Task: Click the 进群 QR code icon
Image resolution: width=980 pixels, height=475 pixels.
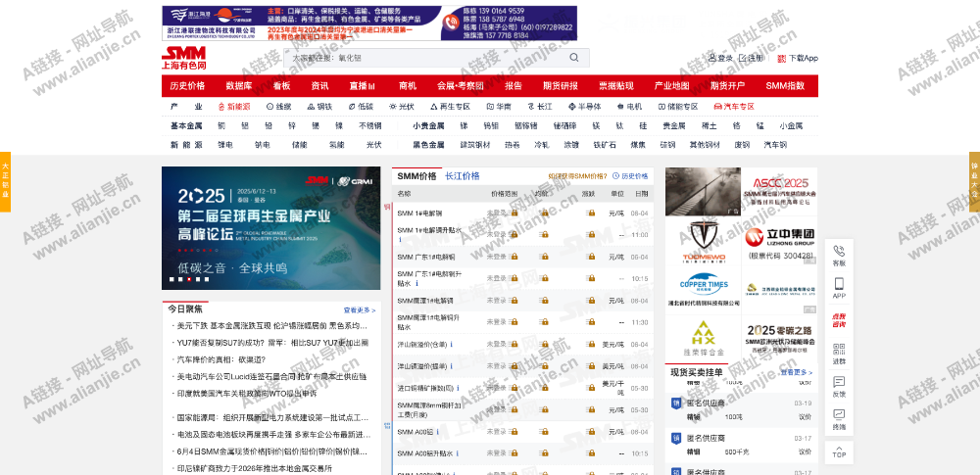Action: (x=839, y=349)
